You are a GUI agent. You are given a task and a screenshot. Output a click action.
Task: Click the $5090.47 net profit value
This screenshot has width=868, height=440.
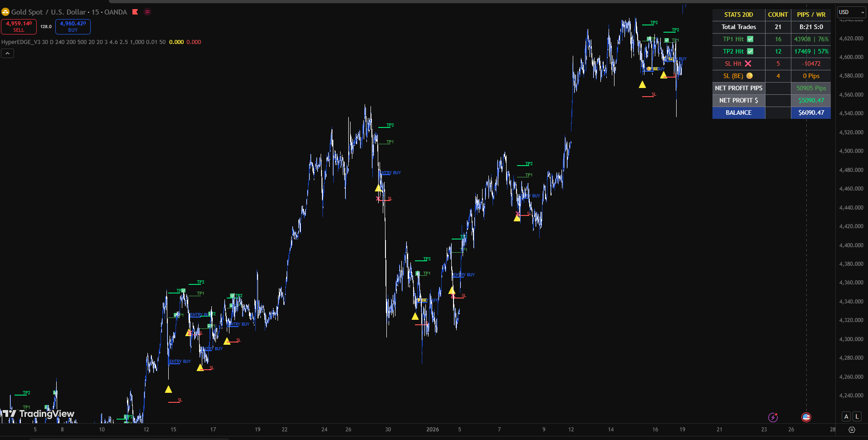coord(811,100)
